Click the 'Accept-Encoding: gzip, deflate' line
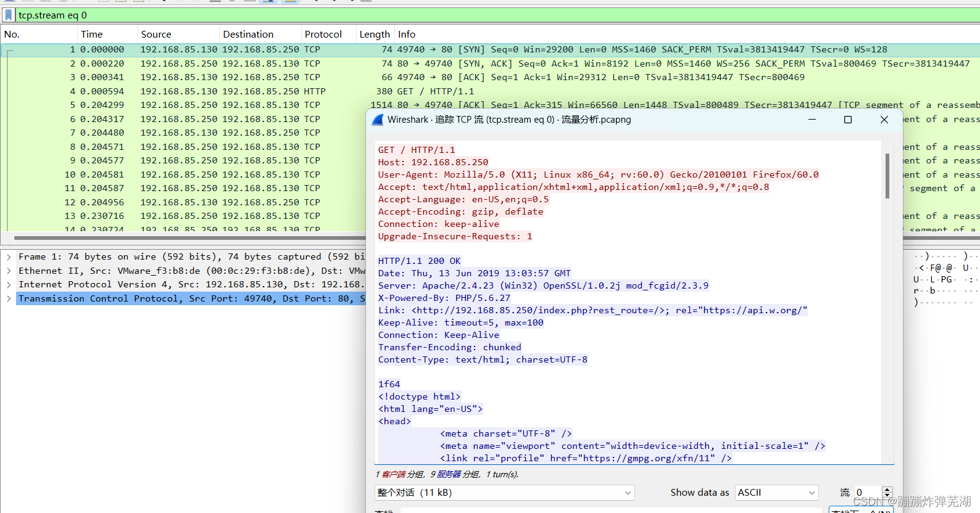Image resolution: width=980 pixels, height=513 pixels. (461, 211)
